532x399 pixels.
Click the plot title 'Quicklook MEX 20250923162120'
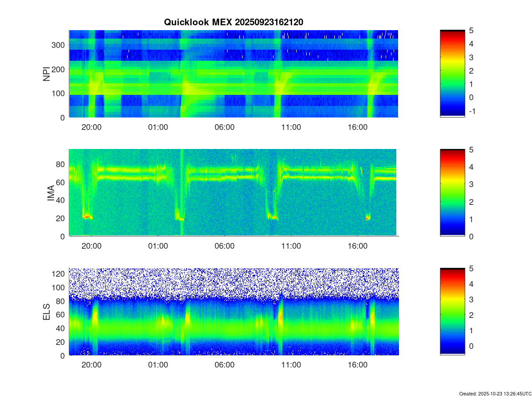click(233, 22)
